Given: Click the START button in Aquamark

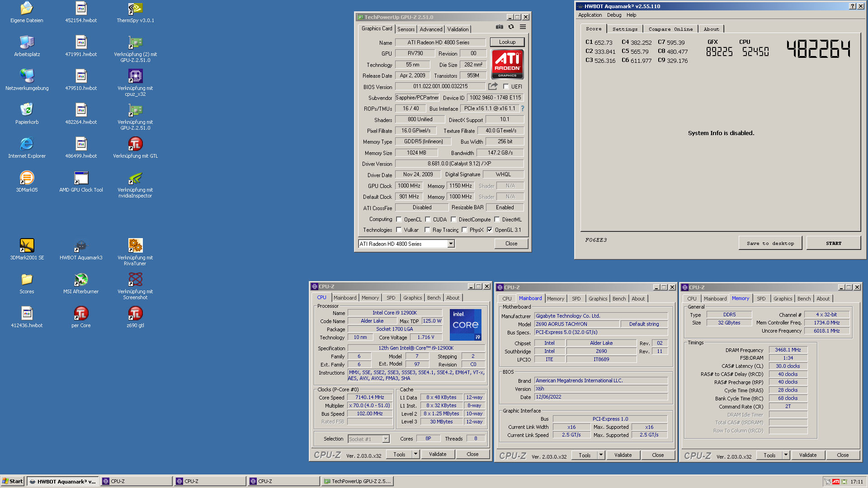Looking at the screenshot, I should pyautogui.click(x=833, y=243).
